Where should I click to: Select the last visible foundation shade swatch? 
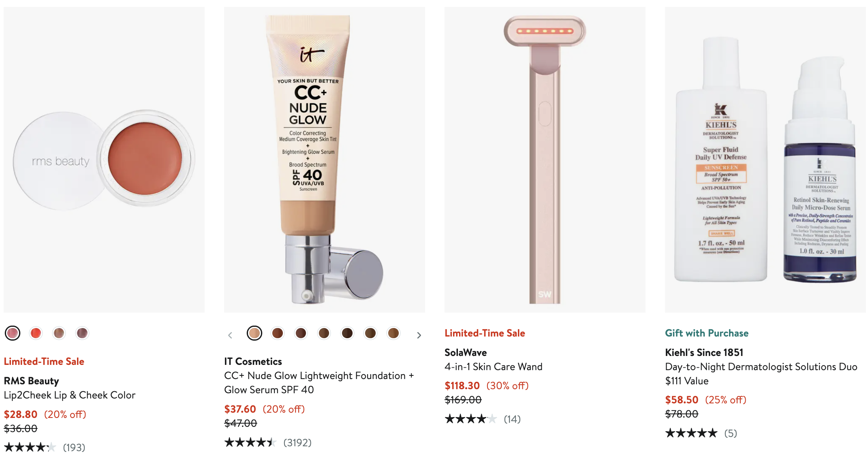pos(393,333)
